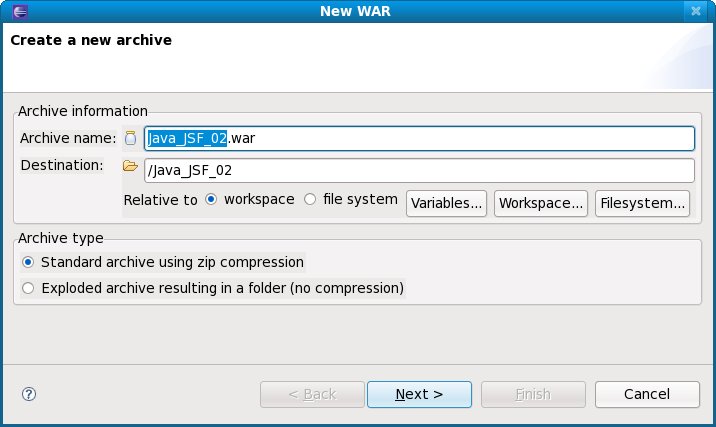Open the Variables... dialog
The width and height of the screenshot is (716, 427).
[x=446, y=203]
